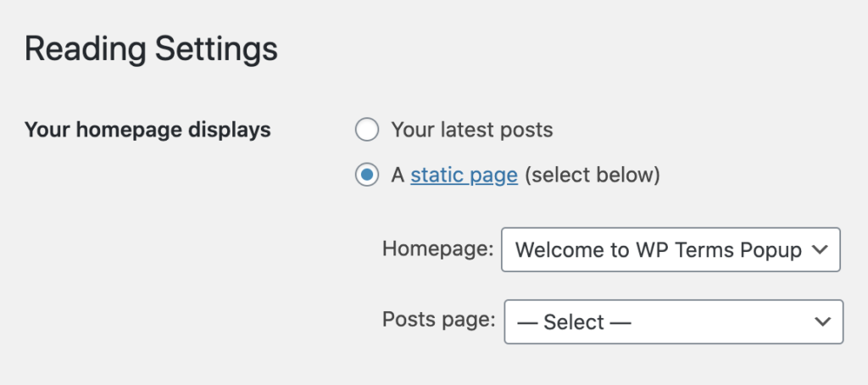The width and height of the screenshot is (868, 385).
Task: Click the word "Settings" in the title
Action: (x=216, y=50)
